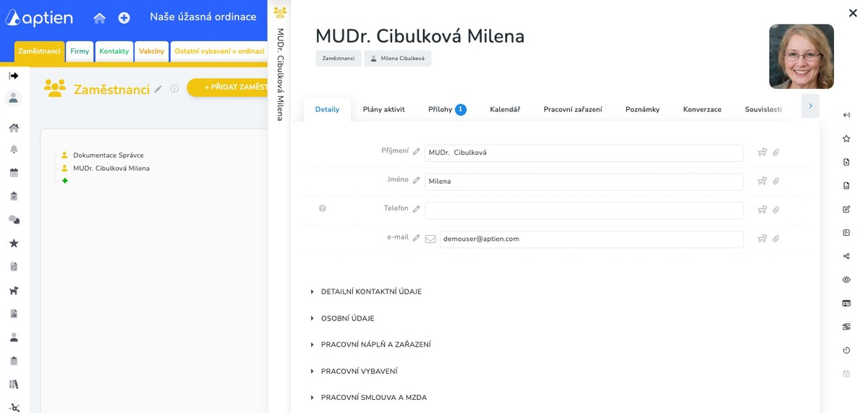Viewport: 868px width, 413px height.
Task: Open notifications bell in left sidebar
Action: [x=14, y=150]
